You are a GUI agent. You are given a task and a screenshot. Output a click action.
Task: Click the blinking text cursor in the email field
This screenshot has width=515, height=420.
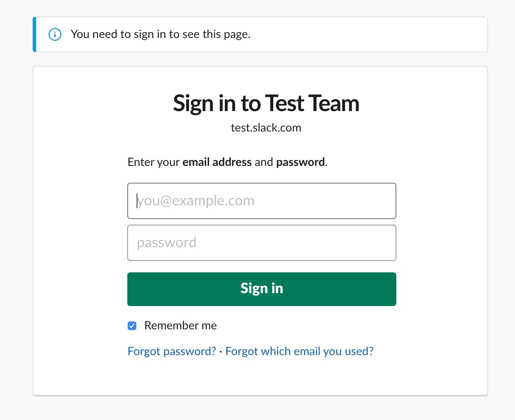137,201
